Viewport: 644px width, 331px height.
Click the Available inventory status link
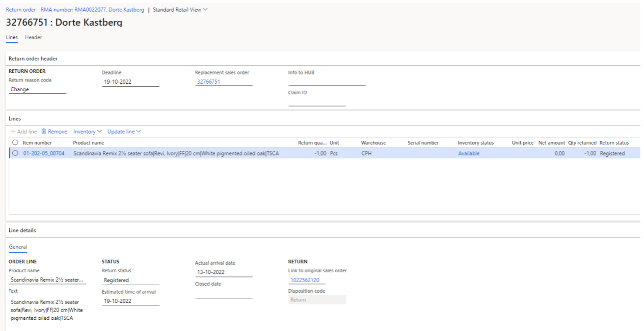(468, 153)
